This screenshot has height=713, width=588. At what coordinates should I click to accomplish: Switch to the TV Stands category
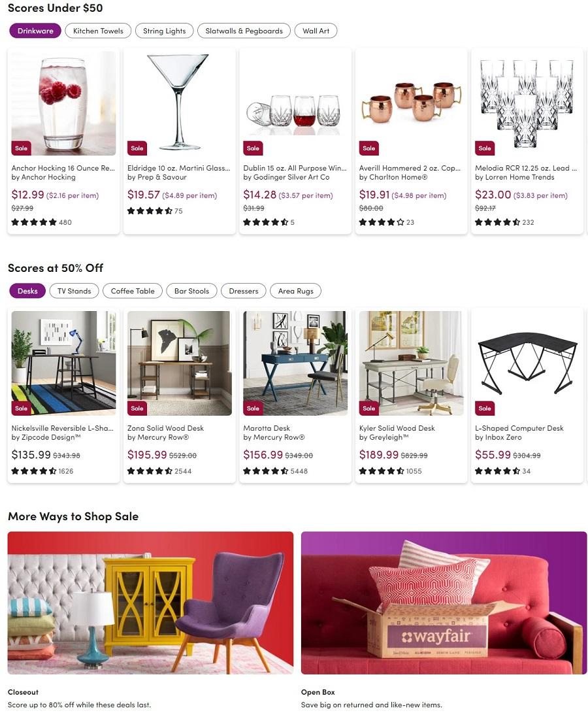click(x=74, y=291)
